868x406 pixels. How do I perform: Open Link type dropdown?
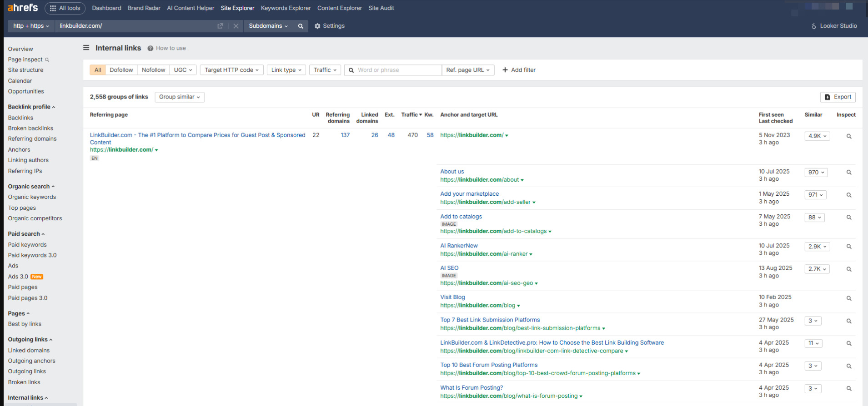[x=286, y=70]
